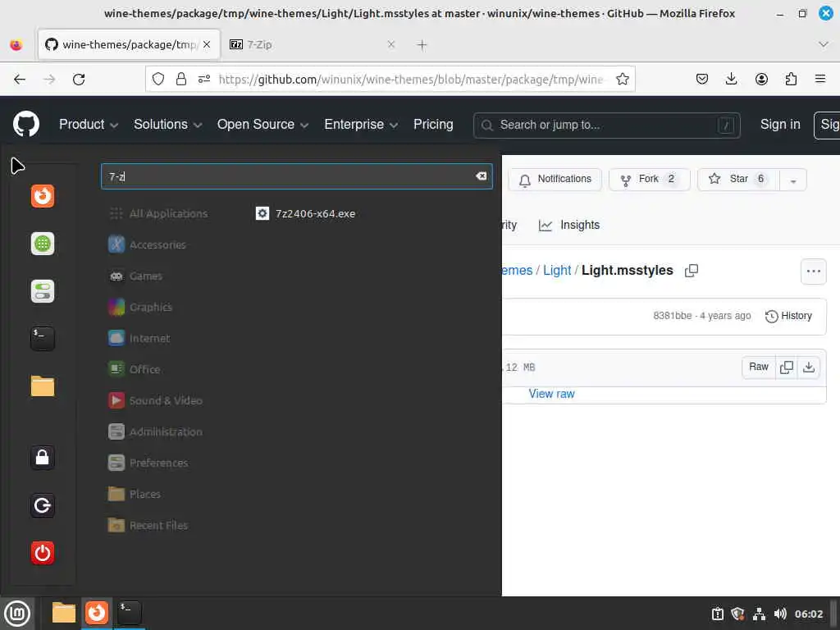
Task: Select the Preferences category
Action: coord(148,463)
